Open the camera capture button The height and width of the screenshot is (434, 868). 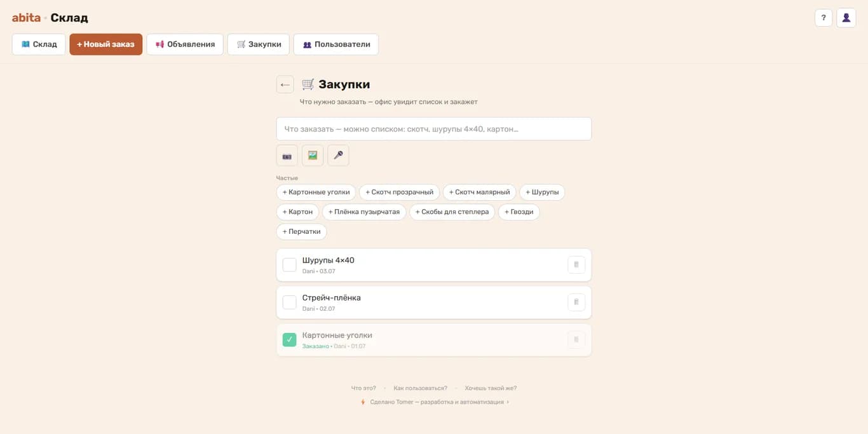pos(287,156)
